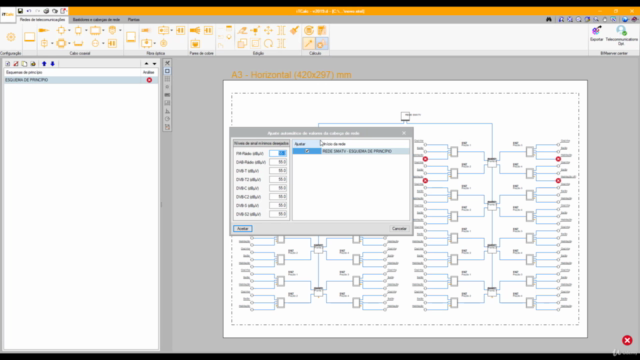Image resolution: width=640 pixels, height=360 pixels.
Task: Click the Exportar icon in the ribbon
Action: [x=596, y=33]
